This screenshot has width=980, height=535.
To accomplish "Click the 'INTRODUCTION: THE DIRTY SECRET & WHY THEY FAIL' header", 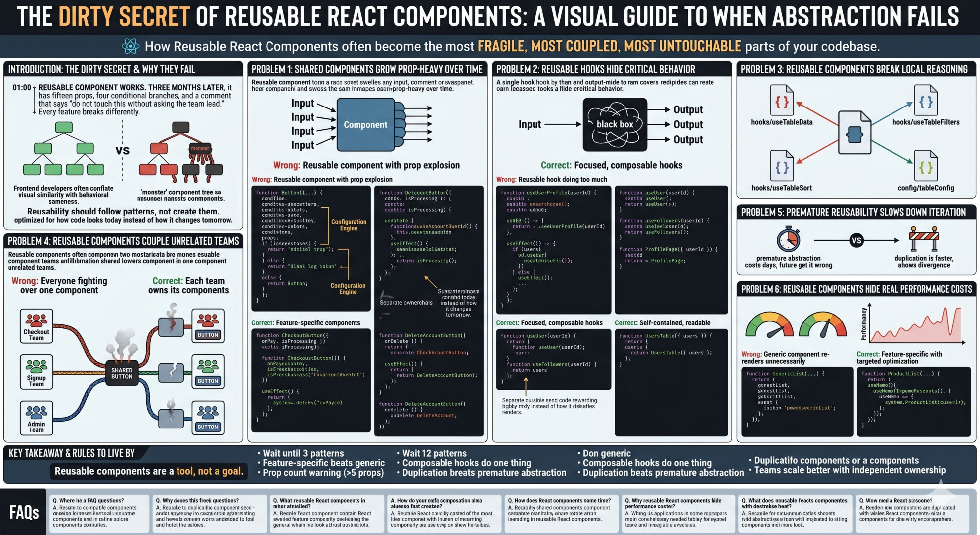I will [x=102, y=69].
